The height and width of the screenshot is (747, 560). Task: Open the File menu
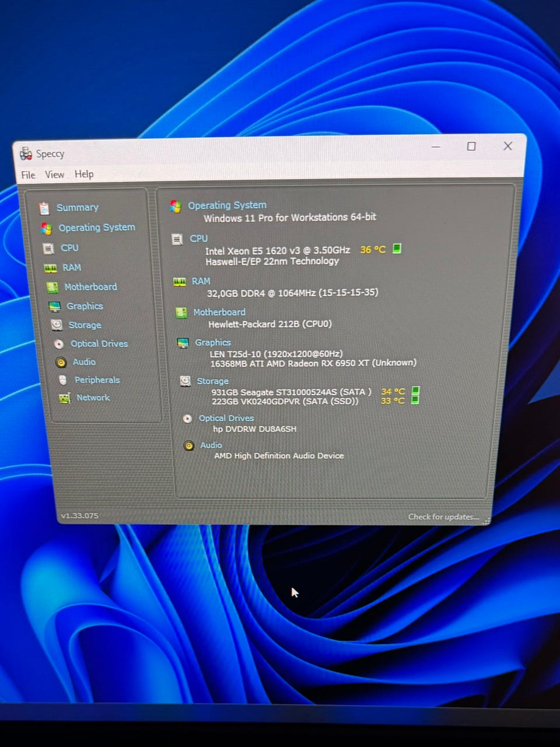click(x=28, y=175)
